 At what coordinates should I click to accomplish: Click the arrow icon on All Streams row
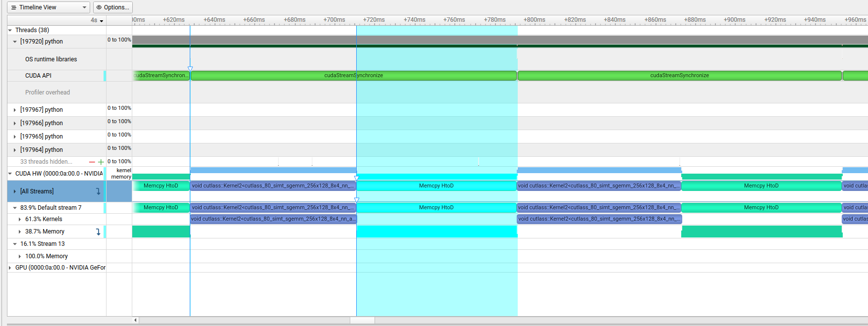pyautogui.click(x=98, y=191)
